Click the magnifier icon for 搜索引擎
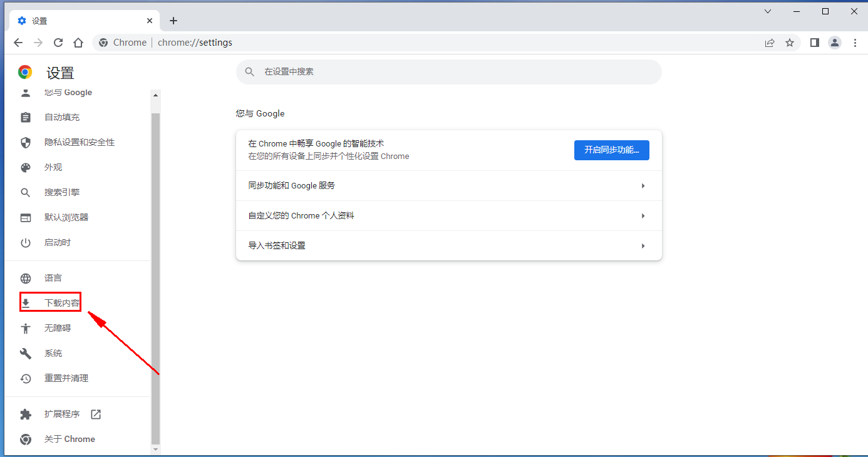The image size is (868, 457). coord(26,192)
